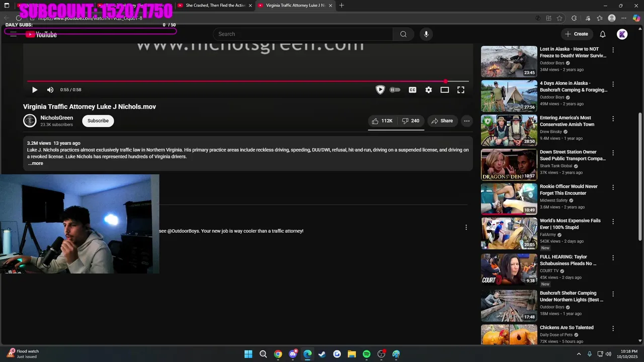Open the browser extensions puzzle icon
644x362 pixels.
coord(574,18)
